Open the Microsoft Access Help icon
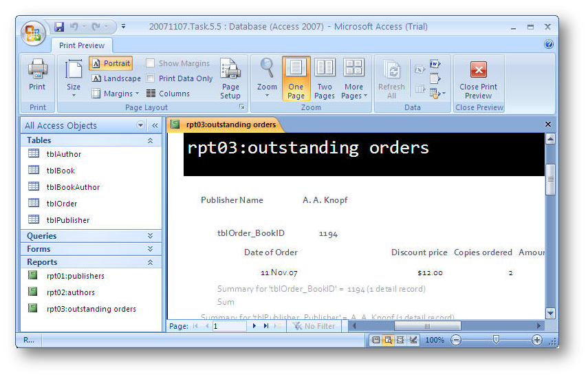588x377 pixels. pos(548,45)
